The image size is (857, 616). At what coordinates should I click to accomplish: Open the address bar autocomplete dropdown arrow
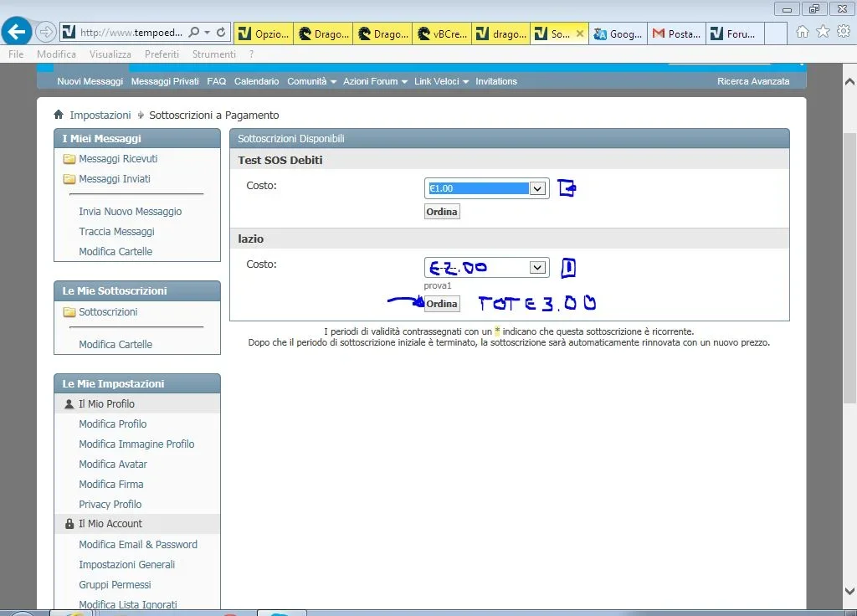click(x=208, y=33)
